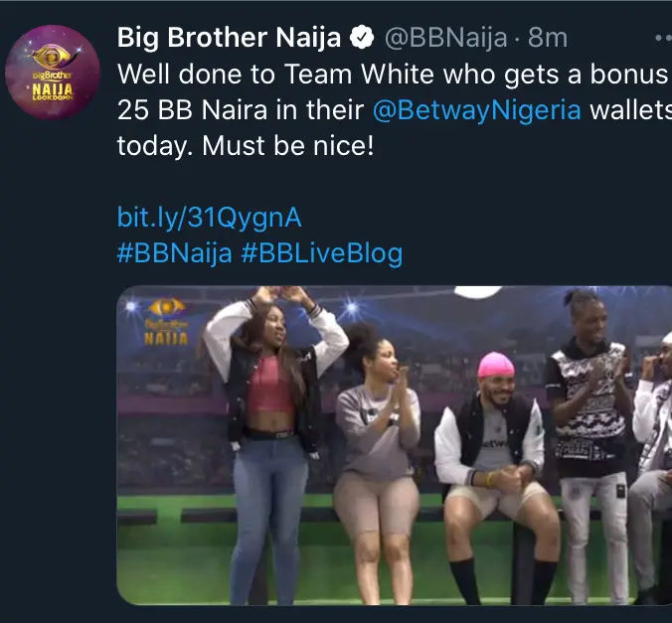
Task: Click the Big Brother Naija watermark logo in photo
Action: point(166,320)
